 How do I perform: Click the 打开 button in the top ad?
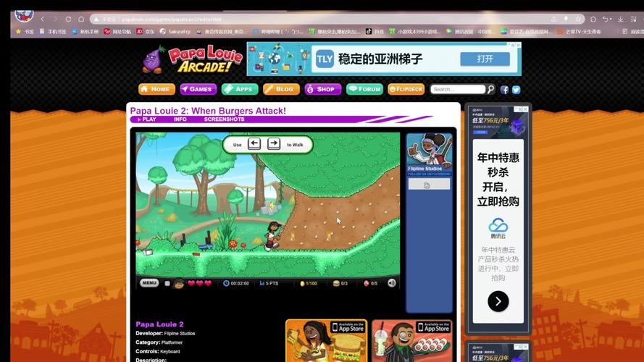pos(485,59)
